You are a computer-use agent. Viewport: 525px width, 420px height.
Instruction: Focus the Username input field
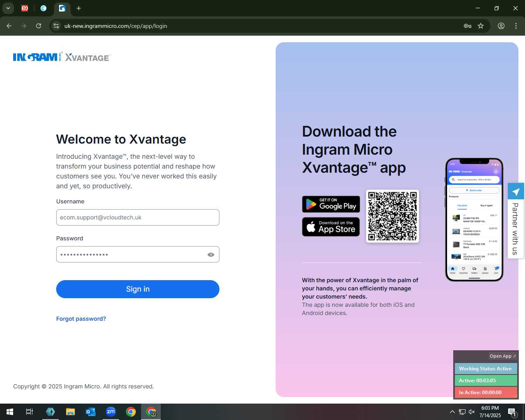pos(138,217)
